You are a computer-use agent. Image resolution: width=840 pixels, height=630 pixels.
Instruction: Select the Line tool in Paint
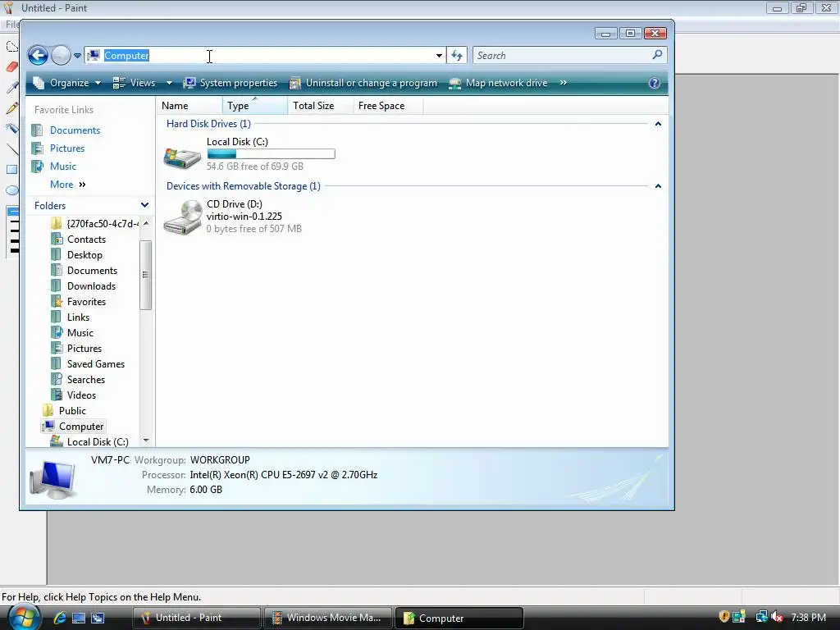coord(11,149)
